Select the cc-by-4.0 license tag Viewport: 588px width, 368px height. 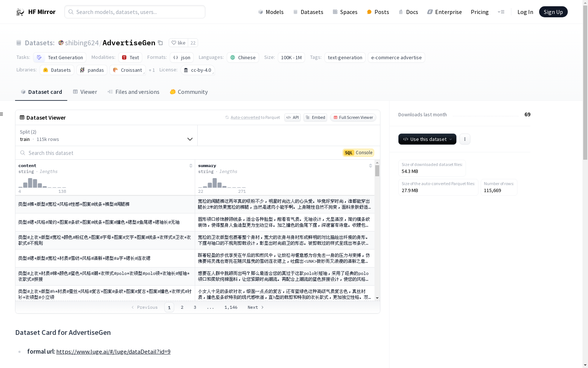tap(198, 70)
